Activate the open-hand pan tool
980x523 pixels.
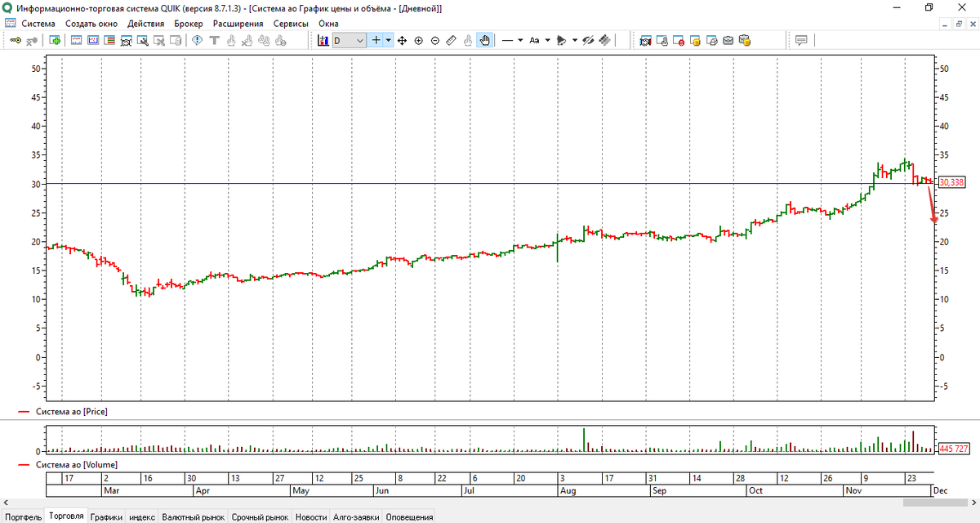coord(484,40)
